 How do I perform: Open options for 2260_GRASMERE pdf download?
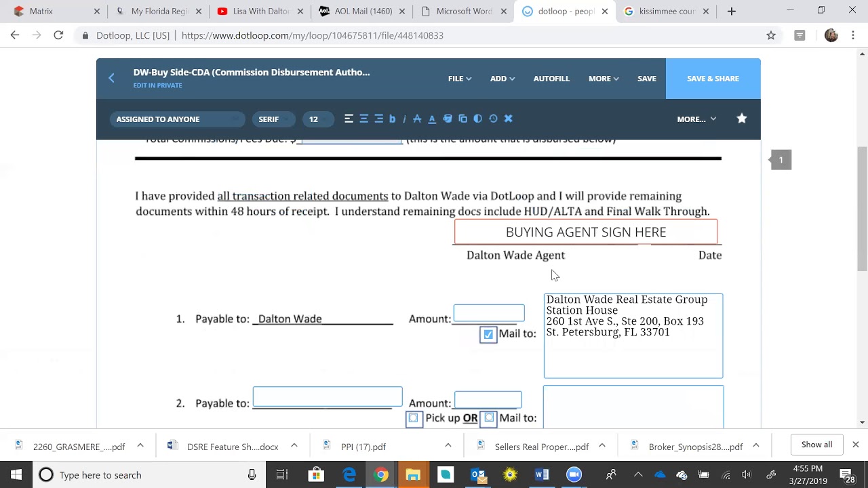[x=140, y=445]
